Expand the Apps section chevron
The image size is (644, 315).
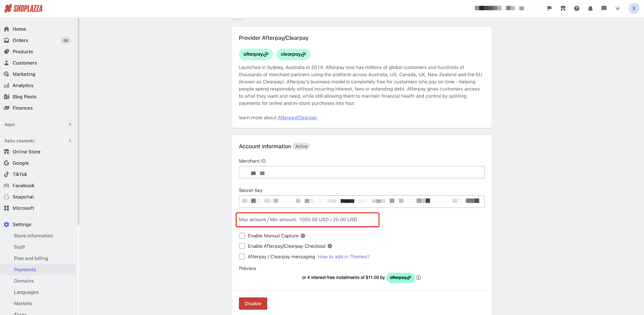pyautogui.click(x=70, y=124)
